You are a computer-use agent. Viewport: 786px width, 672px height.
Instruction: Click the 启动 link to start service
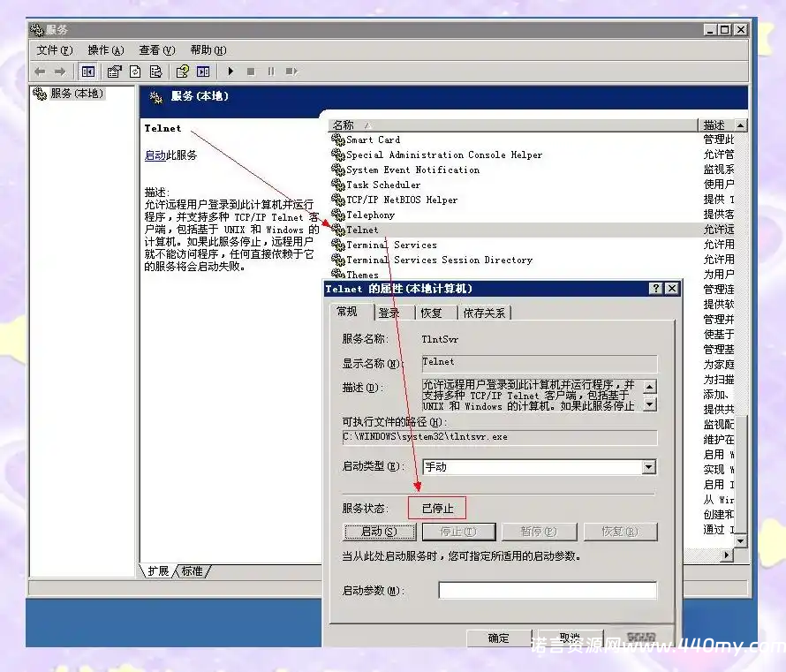pyautogui.click(x=155, y=155)
